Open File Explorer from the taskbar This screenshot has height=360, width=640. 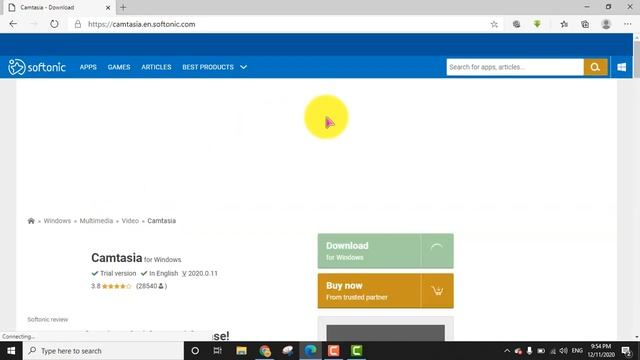pos(241,351)
